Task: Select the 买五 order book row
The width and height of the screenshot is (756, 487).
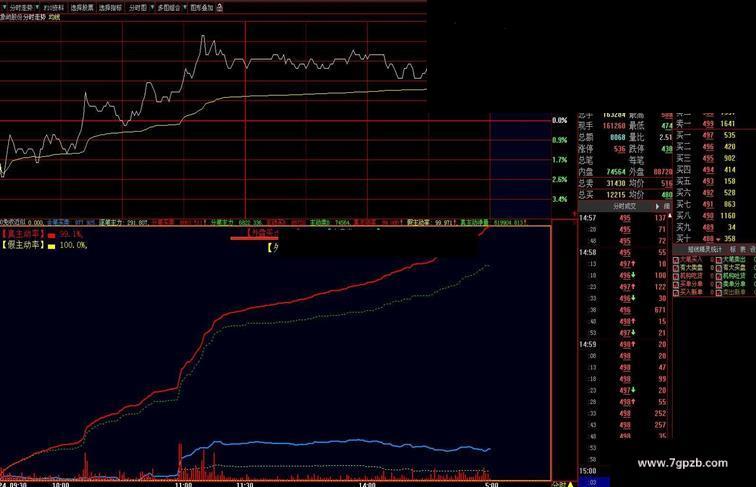Action: pyautogui.click(x=705, y=181)
